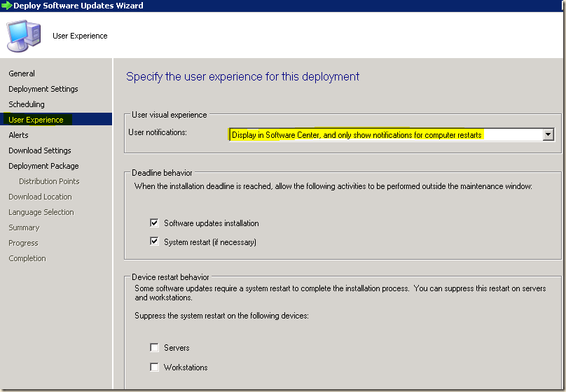
Task: Click 'Device restart behavior' group label
Action: click(x=170, y=277)
